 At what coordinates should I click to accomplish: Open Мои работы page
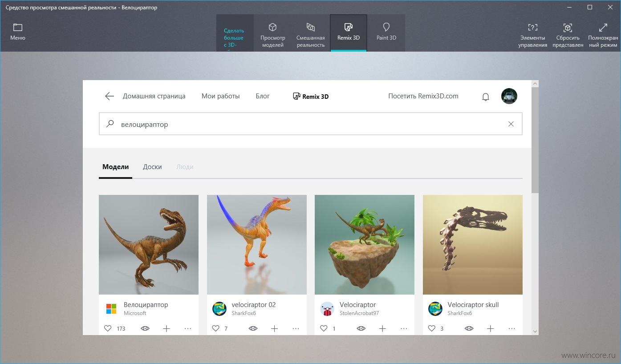click(220, 96)
